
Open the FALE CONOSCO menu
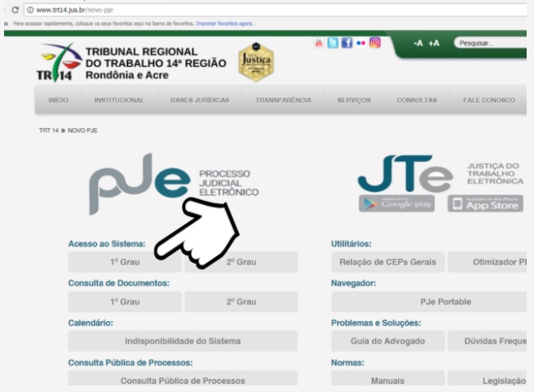[489, 100]
